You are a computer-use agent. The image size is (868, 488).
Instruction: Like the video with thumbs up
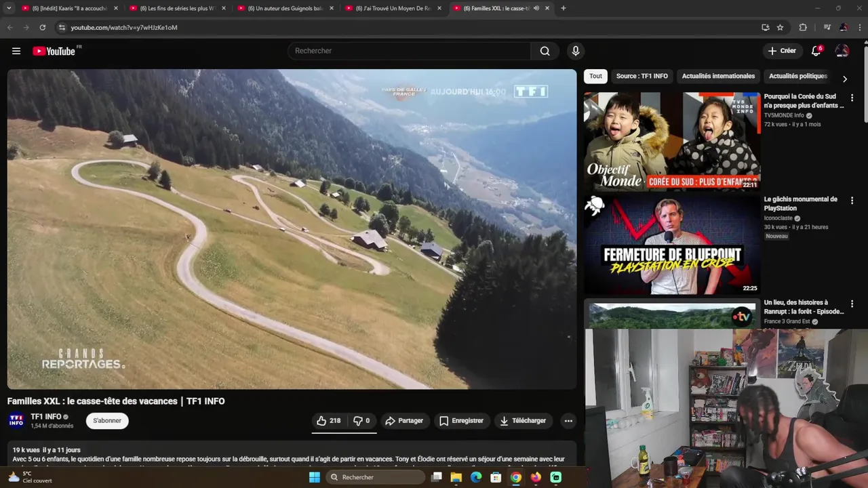tap(329, 421)
